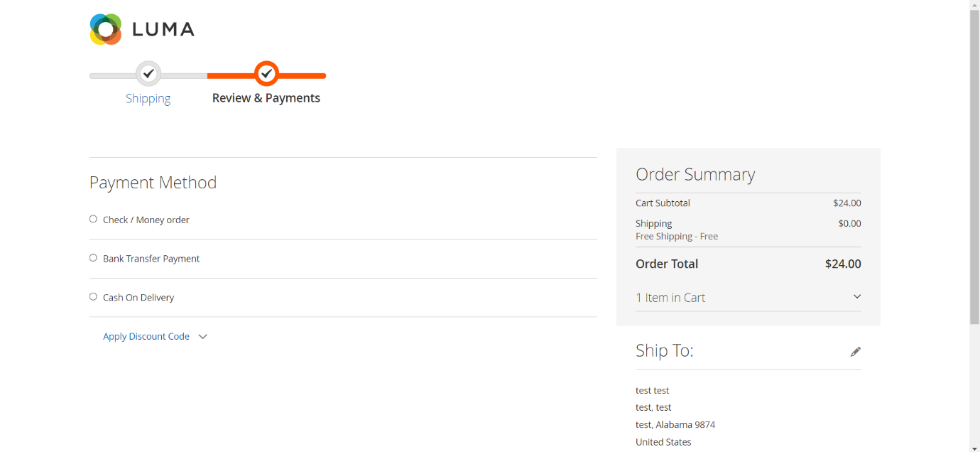Click the scrollbar down arrow
Viewport: 980px width, 452px height.
point(974,447)
